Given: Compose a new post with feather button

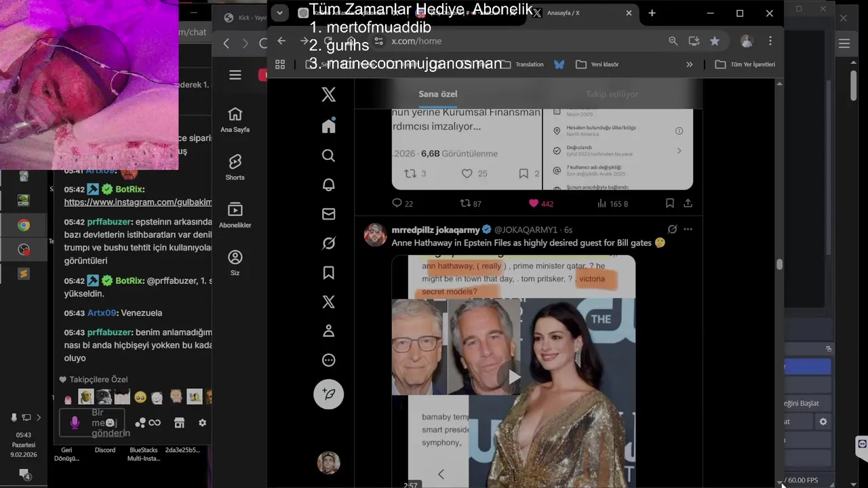Looking at the screenshot, I should (328, 394).
